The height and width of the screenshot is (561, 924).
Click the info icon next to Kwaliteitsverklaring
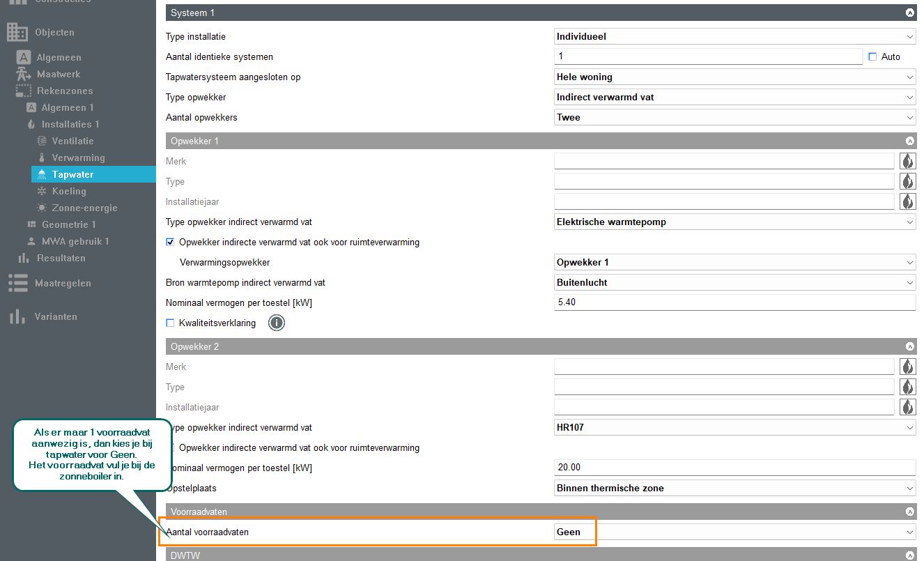click(277, 323)
